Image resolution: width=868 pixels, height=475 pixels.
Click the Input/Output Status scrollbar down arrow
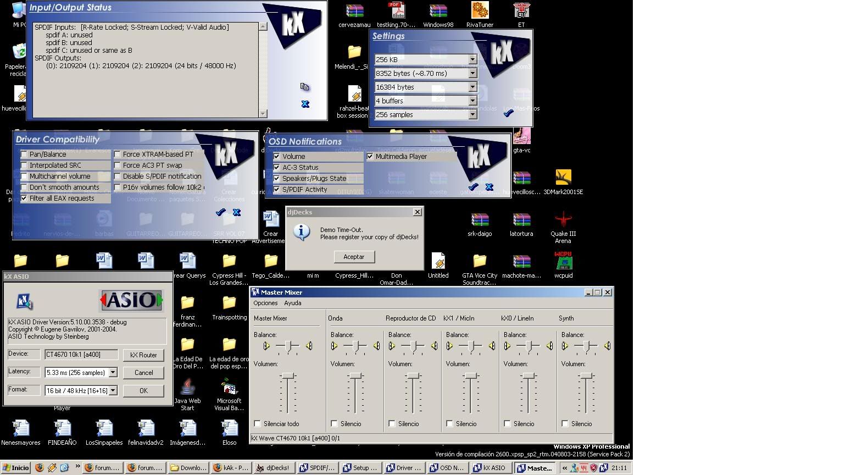[263, 114]
